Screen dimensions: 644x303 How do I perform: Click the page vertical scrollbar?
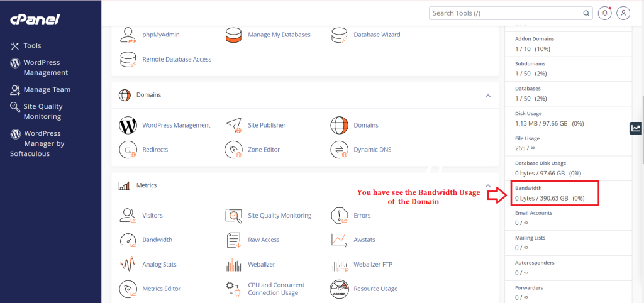tap(642, 129)
